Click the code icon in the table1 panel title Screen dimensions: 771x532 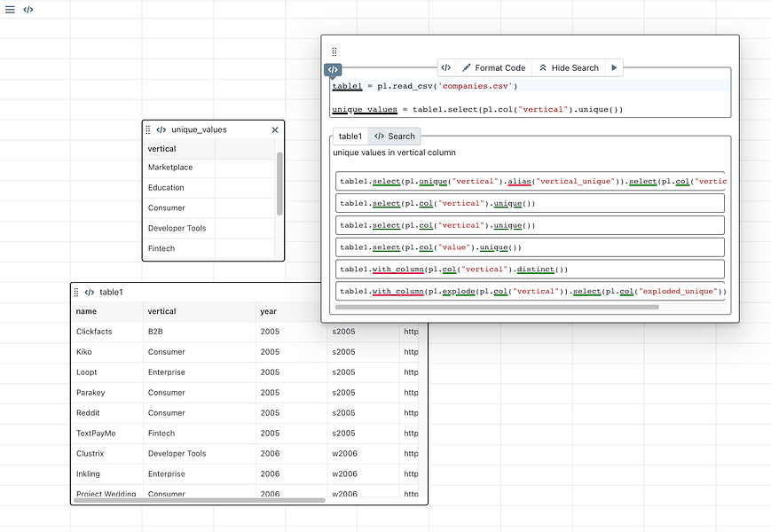[89, 293]
